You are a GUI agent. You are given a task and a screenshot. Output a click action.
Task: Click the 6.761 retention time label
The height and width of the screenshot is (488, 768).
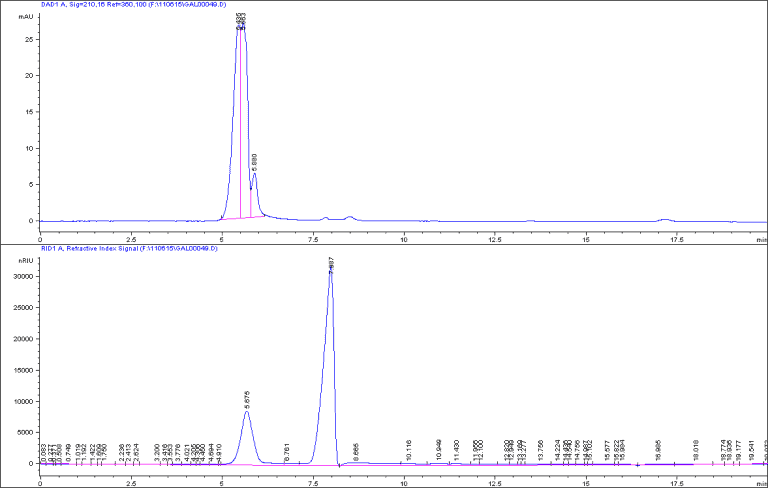pos(287,449)
